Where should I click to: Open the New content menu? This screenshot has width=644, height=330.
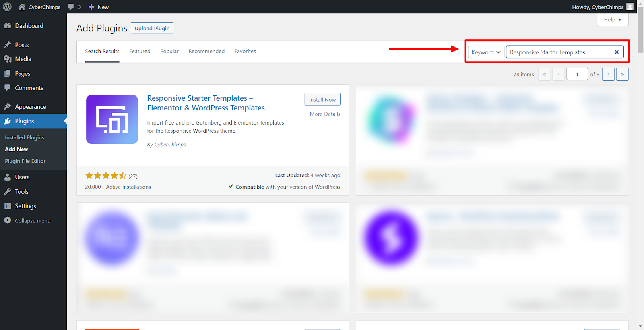click(x=99, y=7)
